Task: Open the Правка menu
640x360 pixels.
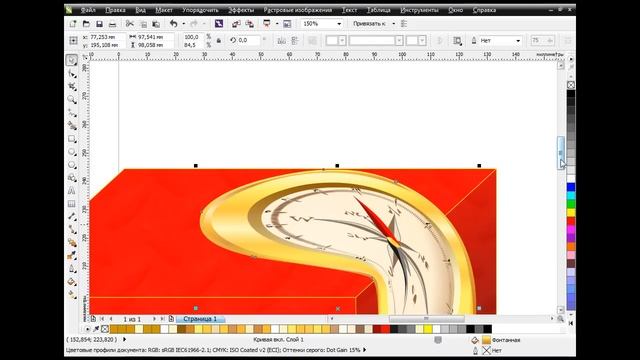Action: (115, 10)
